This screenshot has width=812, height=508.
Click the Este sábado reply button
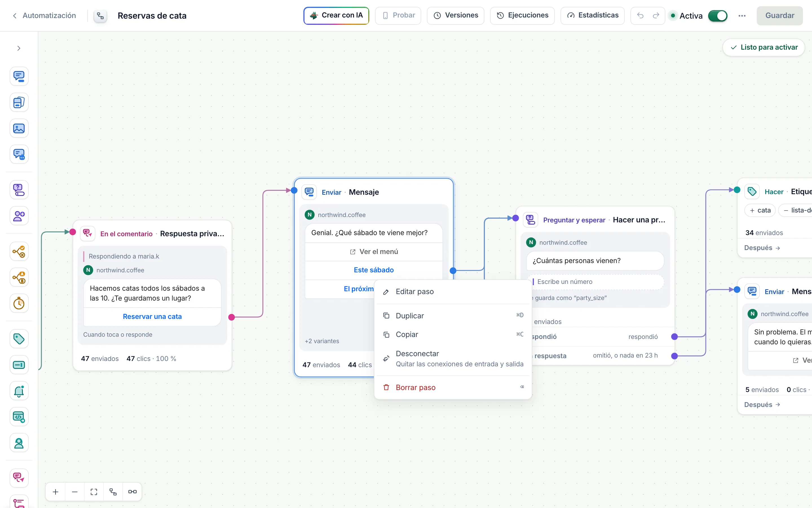tap(374, 270)
